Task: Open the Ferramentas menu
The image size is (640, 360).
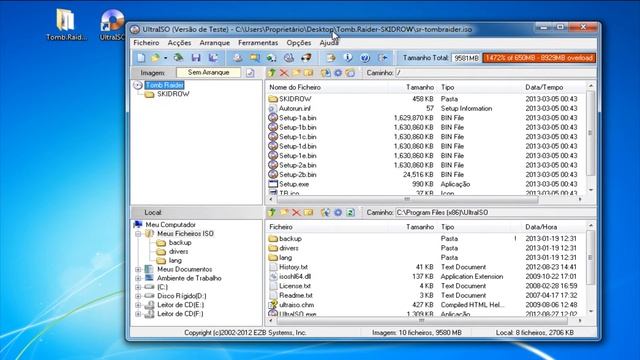Action: coord(258,43)
